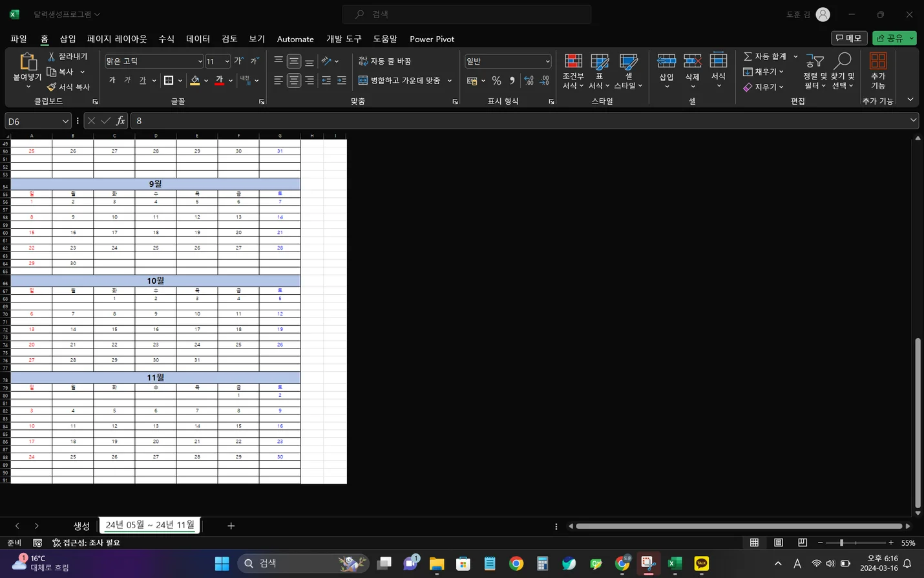
Task: Open the Name Box dropdown arrow
Action: [x=65, y=122]
